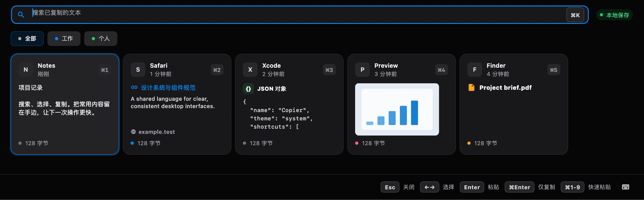Click the 3 分钟前 timestamp on Preview card
Viewport: 644px width, 200px height.
[x=385, y=74]
